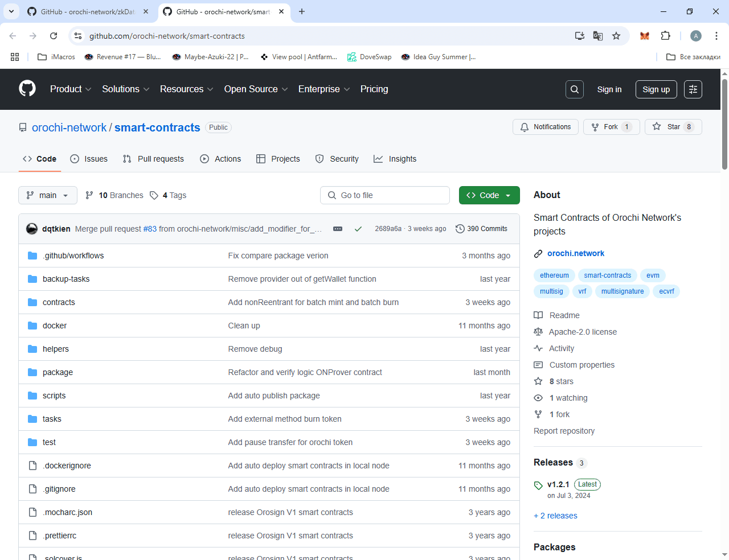Switch to the Security tab
The width and height of the screenshot is (729, 560).
(x=337, y=159)
